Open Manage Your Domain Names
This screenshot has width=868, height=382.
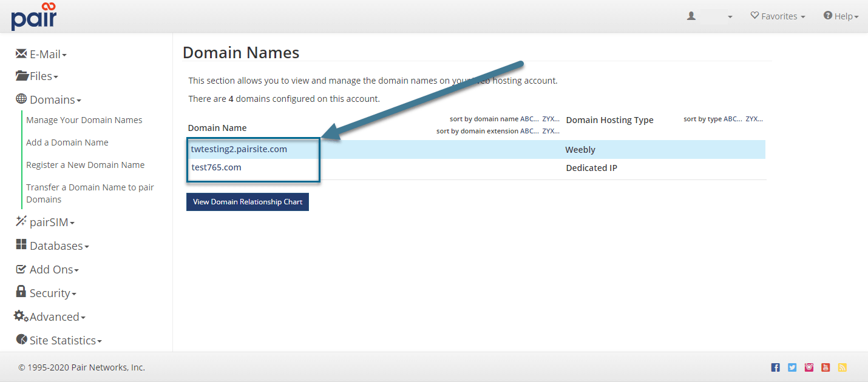(84, 120)
